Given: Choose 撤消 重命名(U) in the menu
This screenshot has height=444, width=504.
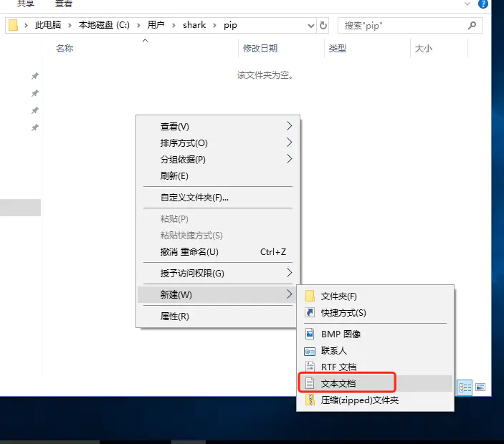Looking at the screenshot, I should (x=218, y=251).
